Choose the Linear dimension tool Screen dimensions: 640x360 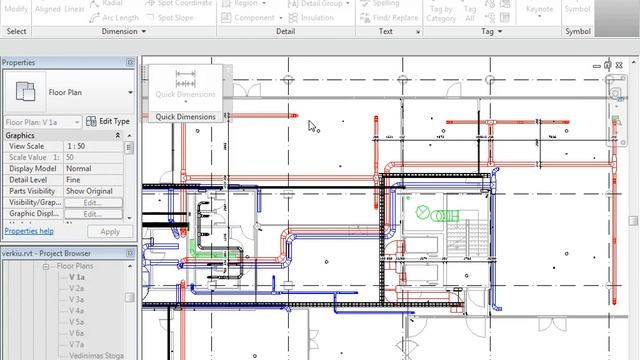coord(74,9)
